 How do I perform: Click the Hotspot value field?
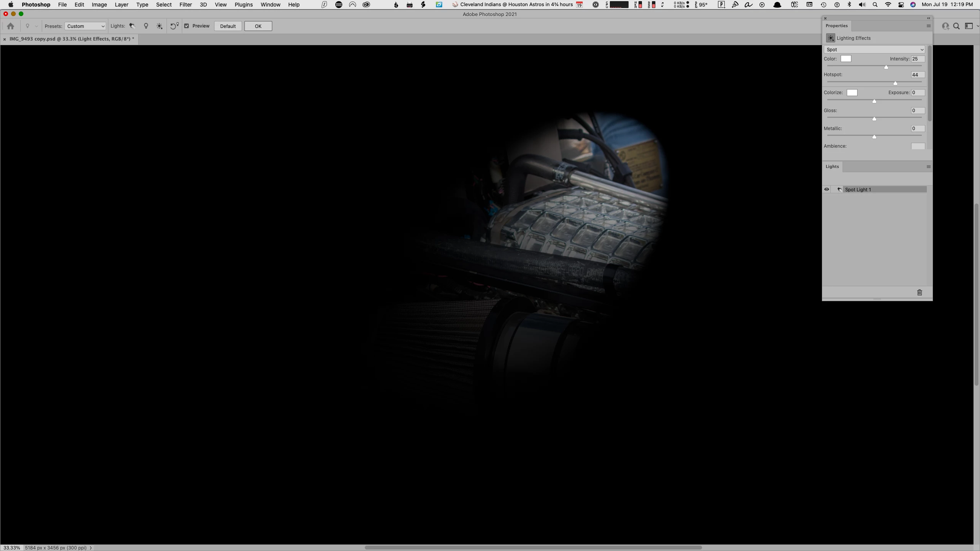pos(918,75)
